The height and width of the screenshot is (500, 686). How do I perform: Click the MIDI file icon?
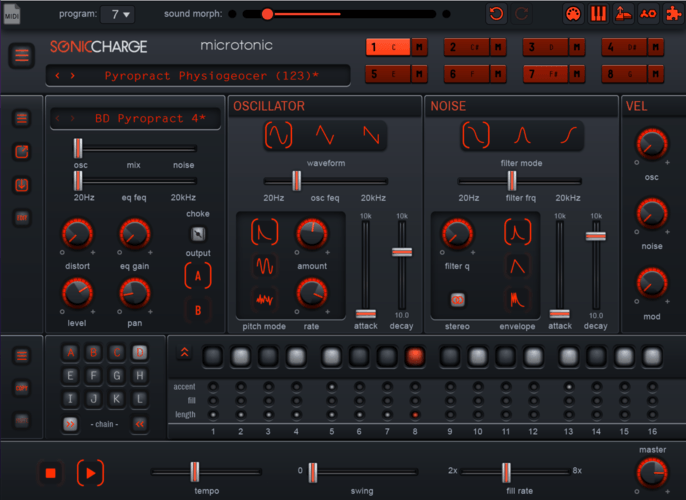coord(11,14)
